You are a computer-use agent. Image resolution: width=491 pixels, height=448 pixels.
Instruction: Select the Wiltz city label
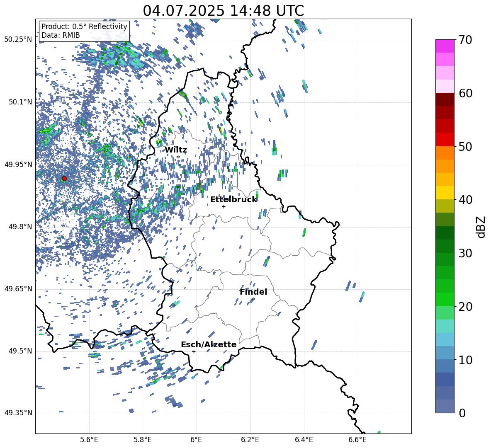point(176,150)
